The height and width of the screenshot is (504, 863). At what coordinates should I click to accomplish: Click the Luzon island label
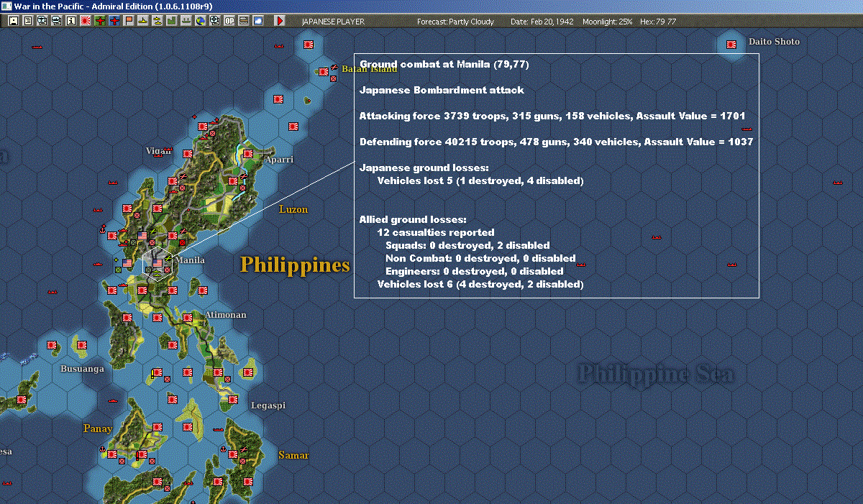[x=293, y=209]
